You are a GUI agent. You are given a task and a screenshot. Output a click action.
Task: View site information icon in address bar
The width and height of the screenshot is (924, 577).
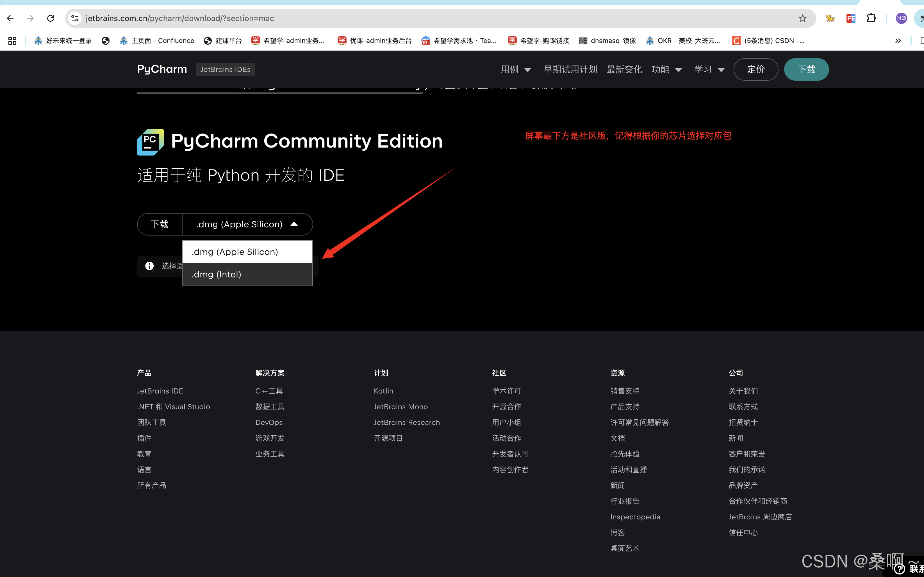click(x=75, y=18)
